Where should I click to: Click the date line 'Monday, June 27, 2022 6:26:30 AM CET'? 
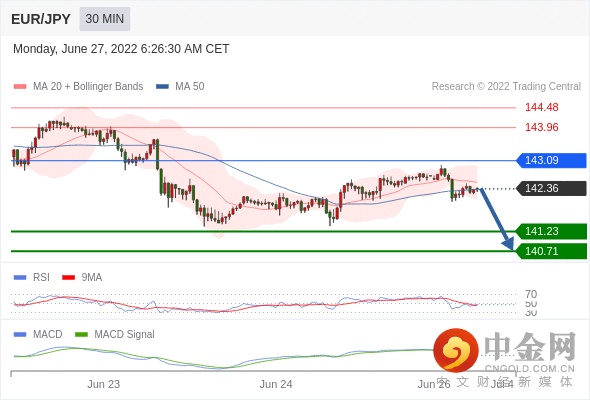[121, 49]
